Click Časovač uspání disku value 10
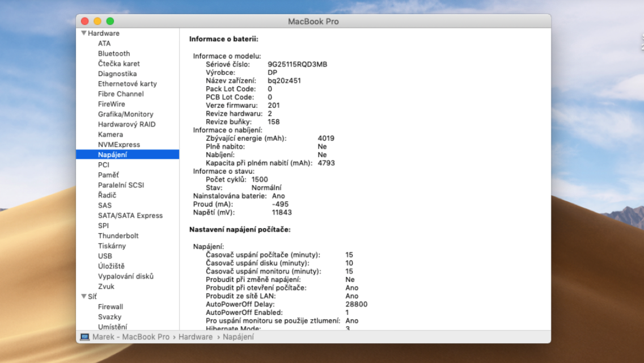 [x=349, y=263]
